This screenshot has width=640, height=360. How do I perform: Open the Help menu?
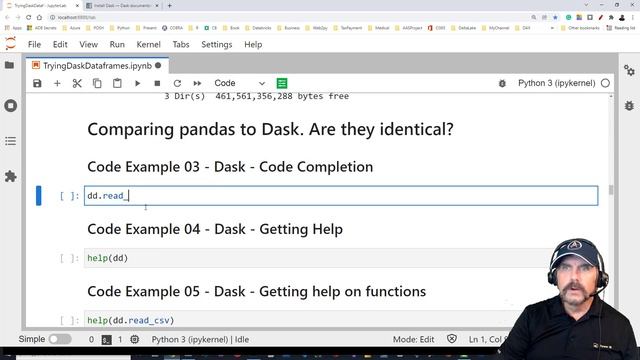[x=253, y=44]
